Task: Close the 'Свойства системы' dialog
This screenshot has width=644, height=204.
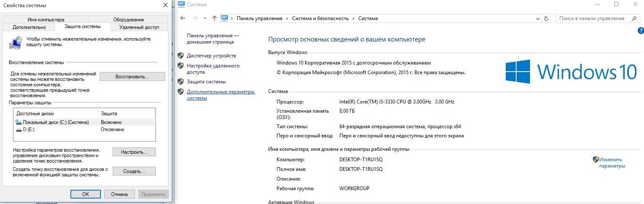Action: [x=165, y=5]
